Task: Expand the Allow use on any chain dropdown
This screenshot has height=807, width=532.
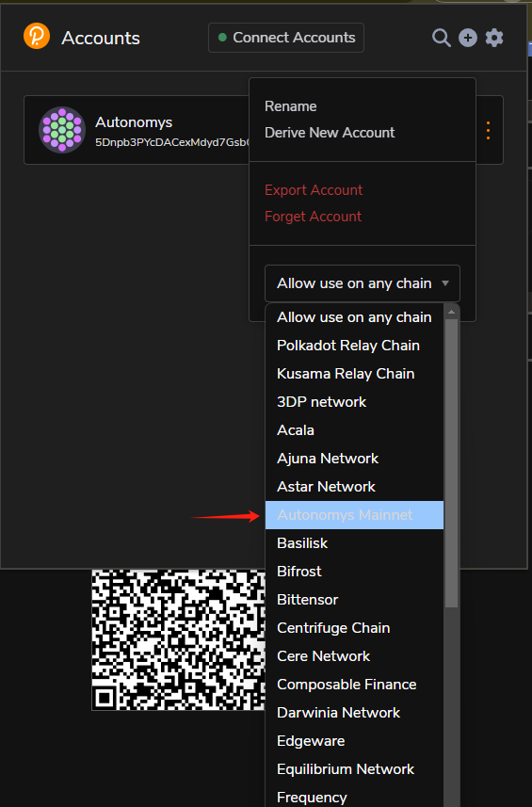Action: [x=363, y=283]
